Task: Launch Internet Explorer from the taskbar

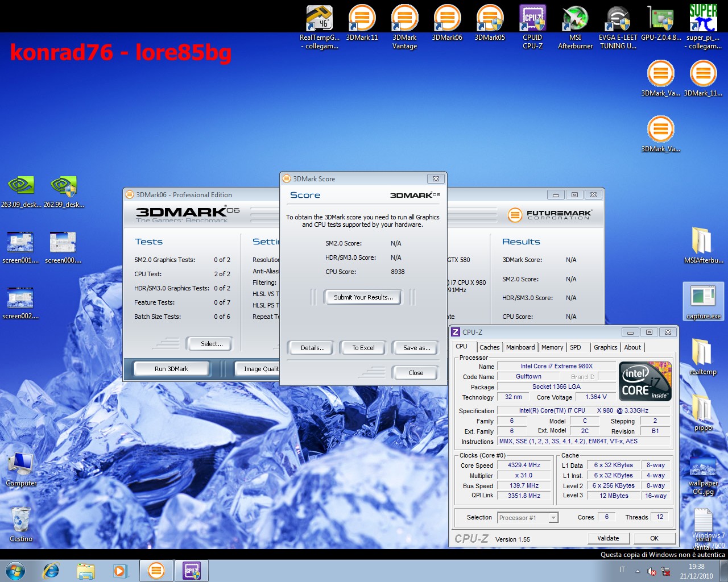Action: pyautogui.click(x=51, y=570)
